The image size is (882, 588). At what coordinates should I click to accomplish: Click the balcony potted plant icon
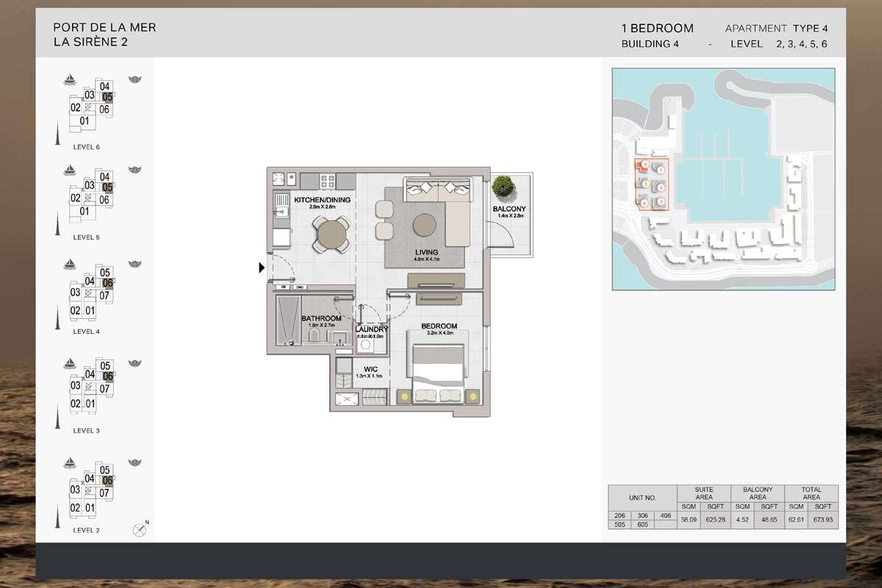coord(503,187)
